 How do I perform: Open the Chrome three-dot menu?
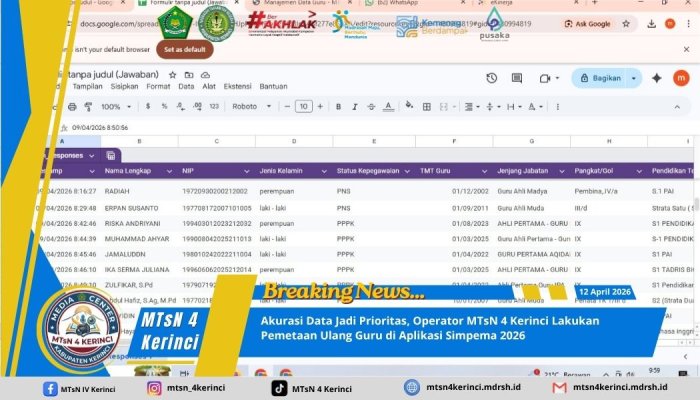[688, 24]
